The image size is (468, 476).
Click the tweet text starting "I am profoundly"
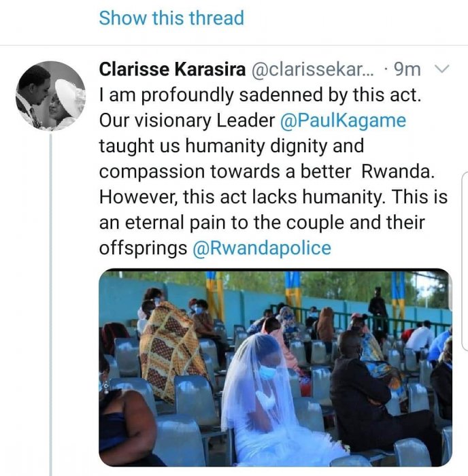[x=260, y=95]
